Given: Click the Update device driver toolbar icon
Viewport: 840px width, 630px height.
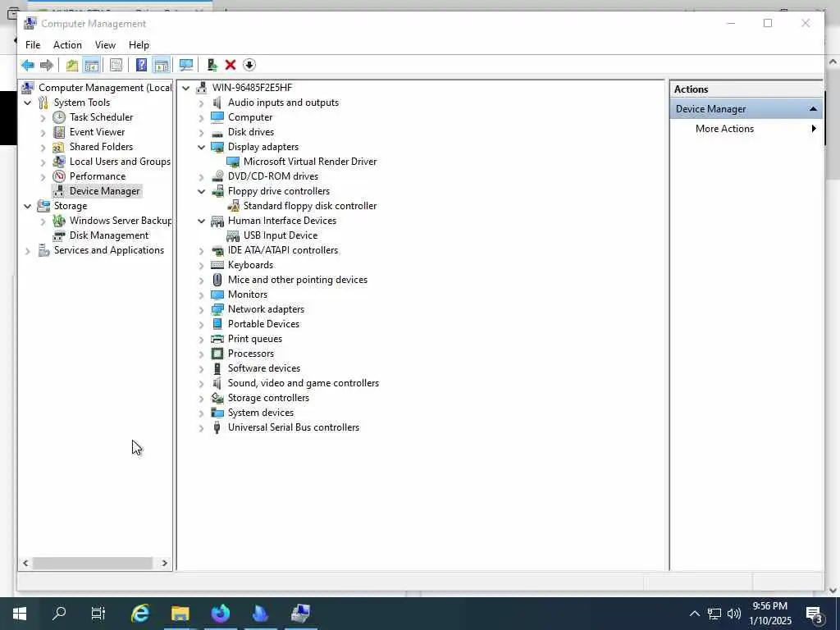Looking at the screenshot, I should (x=212, y=66).
